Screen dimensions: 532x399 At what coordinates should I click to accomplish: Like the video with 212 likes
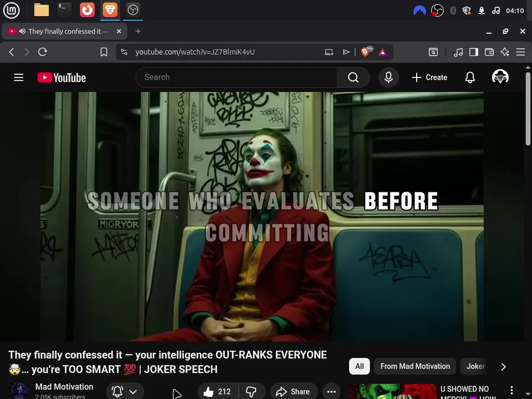click(x=217, y=392)
